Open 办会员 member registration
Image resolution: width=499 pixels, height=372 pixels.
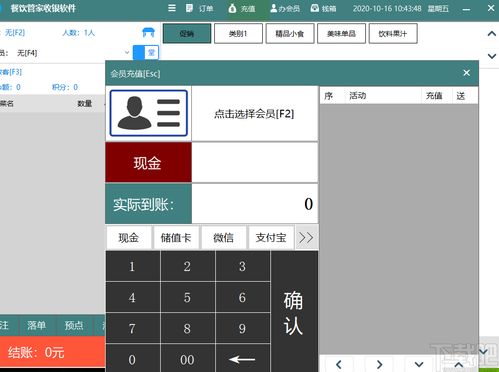285,8
